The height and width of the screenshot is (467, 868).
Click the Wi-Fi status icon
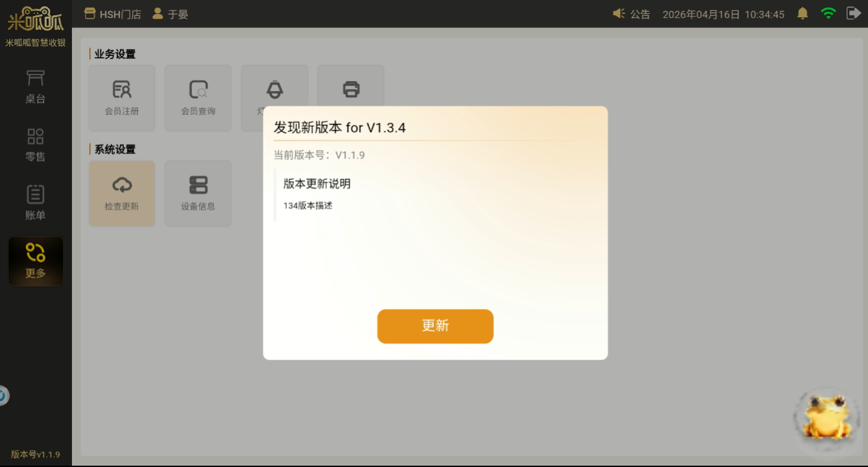pyautogui.click(x=828, y=13)
